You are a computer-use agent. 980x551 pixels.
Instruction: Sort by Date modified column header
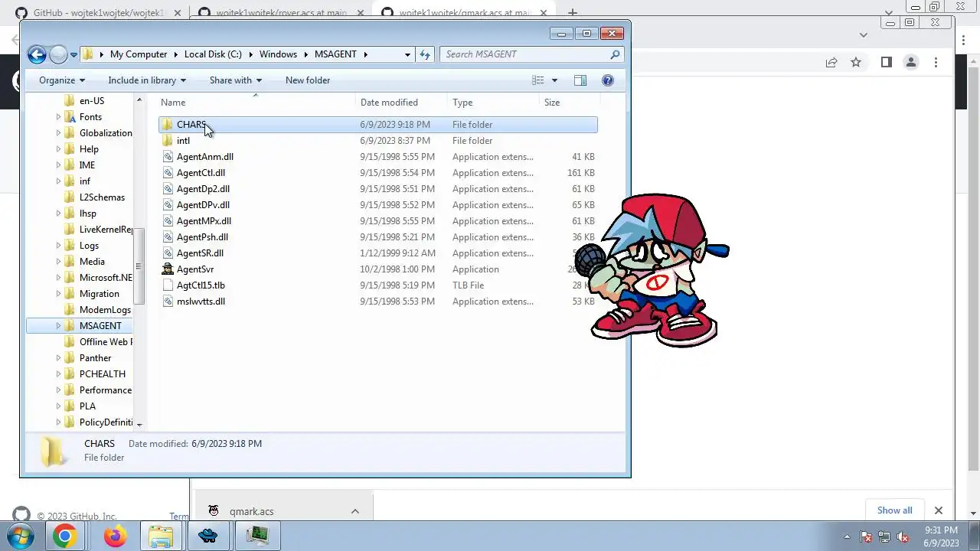pyautogui.click(x=403, y=103)
